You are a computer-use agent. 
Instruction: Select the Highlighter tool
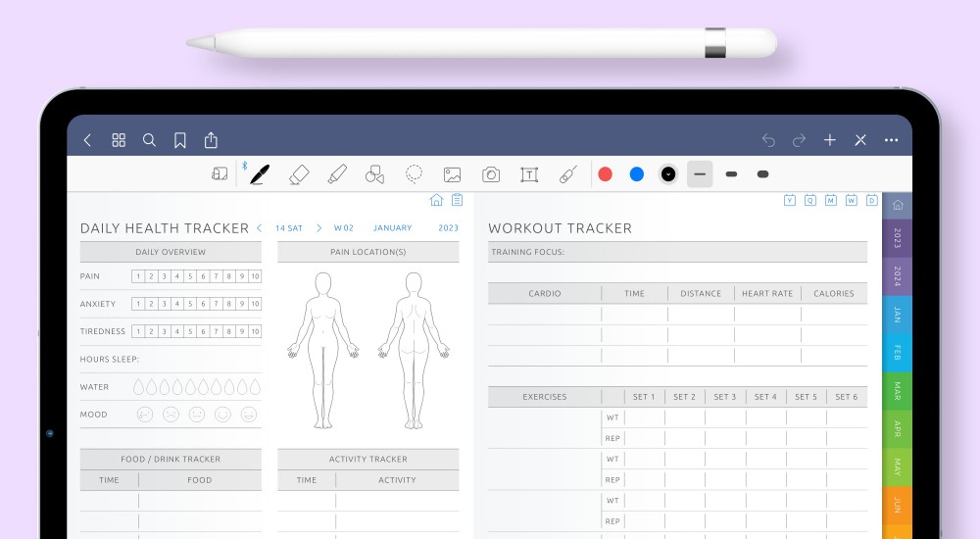[x=337, y=174]
